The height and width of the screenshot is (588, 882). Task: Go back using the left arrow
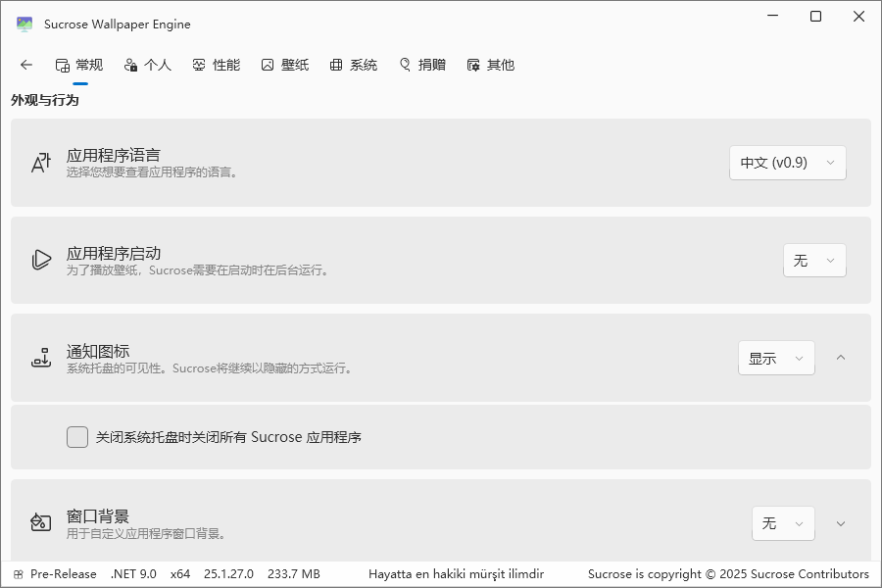pos(25,65)
